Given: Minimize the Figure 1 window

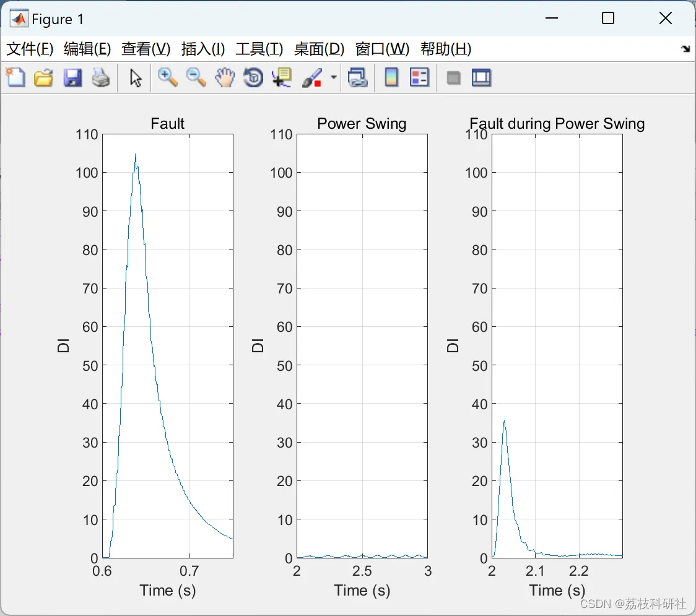Looking at the screenshot, I should pyautogui.click(x=552, y=18).
